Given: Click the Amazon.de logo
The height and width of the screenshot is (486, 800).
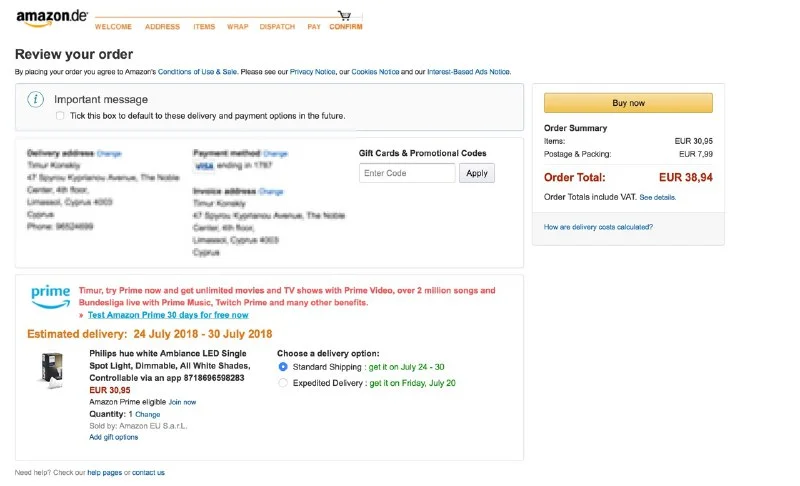Looking at the screenshot, I should coord(52,18).
